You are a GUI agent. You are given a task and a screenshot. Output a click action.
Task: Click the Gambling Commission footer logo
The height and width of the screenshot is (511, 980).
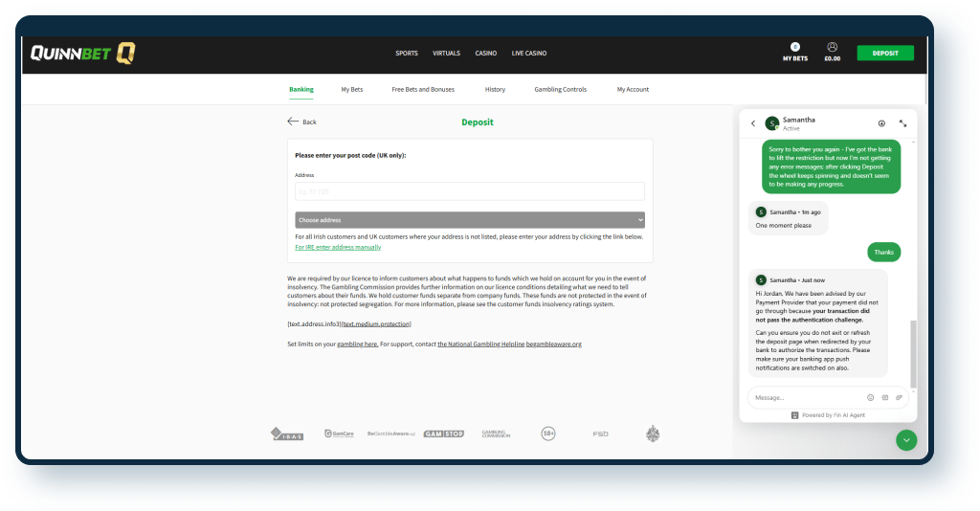tap(497, 433)
